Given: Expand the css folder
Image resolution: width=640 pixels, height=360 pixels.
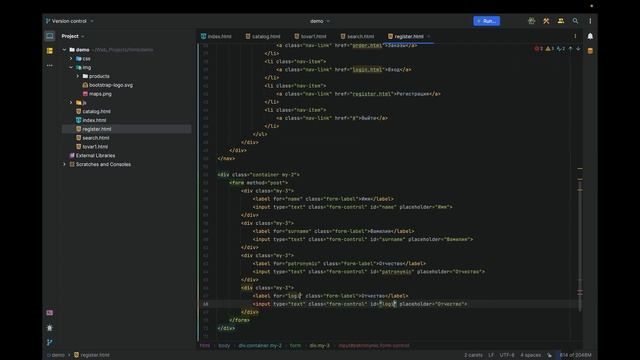Looking at the screenshot, I should (x=71, y=59).
